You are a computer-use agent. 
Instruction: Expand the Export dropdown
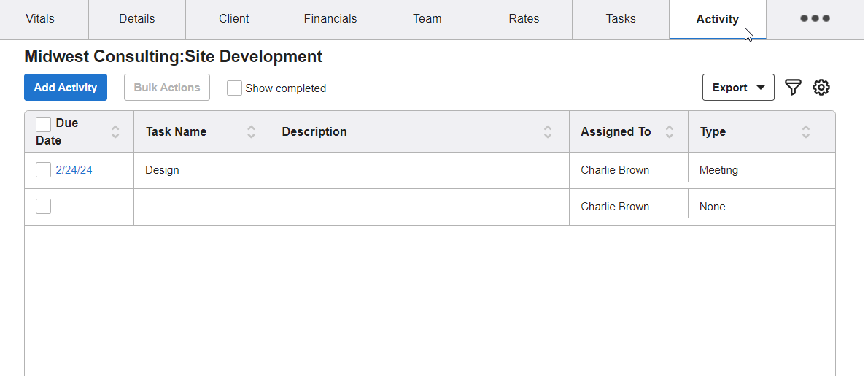coord(737,88)
